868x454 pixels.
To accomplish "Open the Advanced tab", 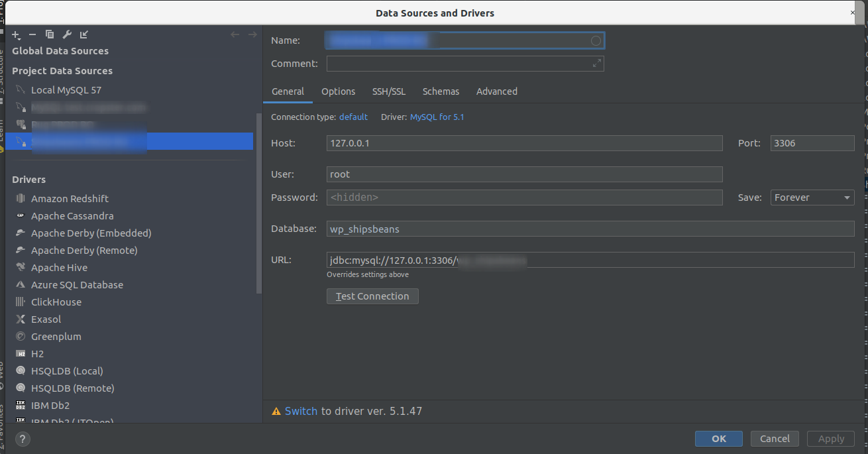I will click(x=497, y=91).
